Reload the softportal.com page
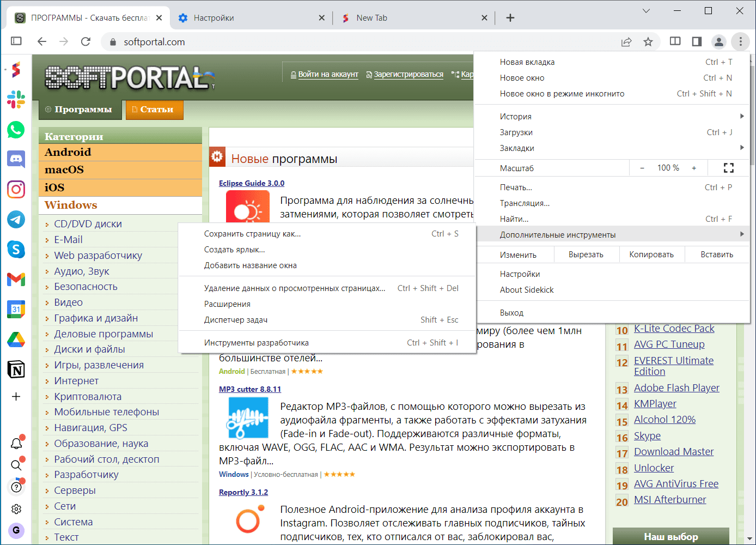 coord(86,41)
